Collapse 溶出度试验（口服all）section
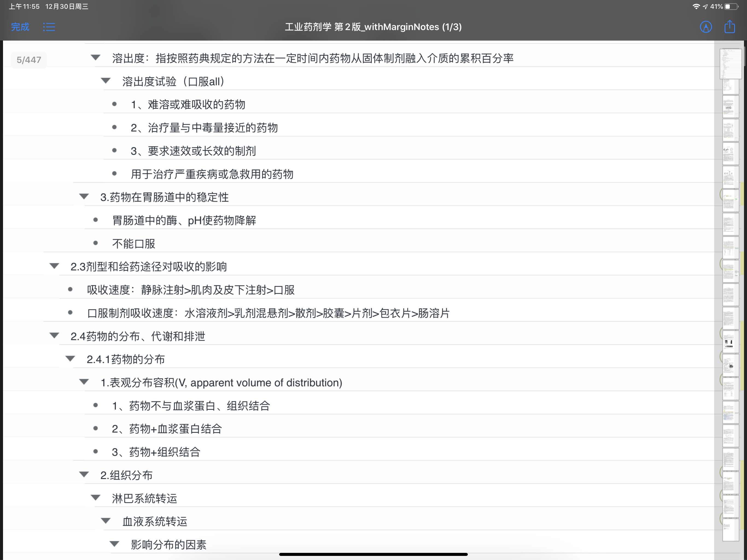 pos(106,81)
